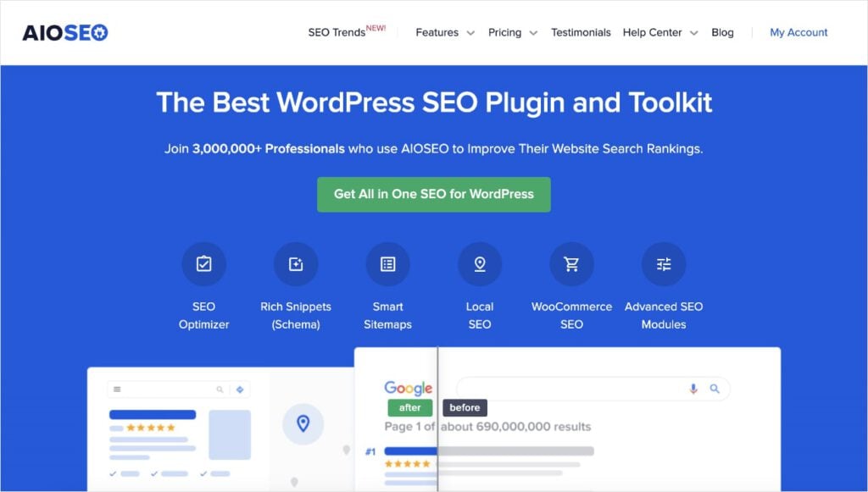Click the magnifying glass search icon

(715, 388)
